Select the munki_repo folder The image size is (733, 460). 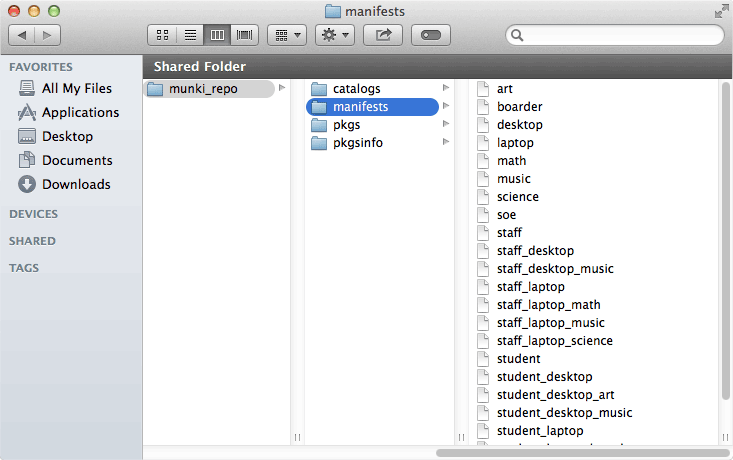203,89
